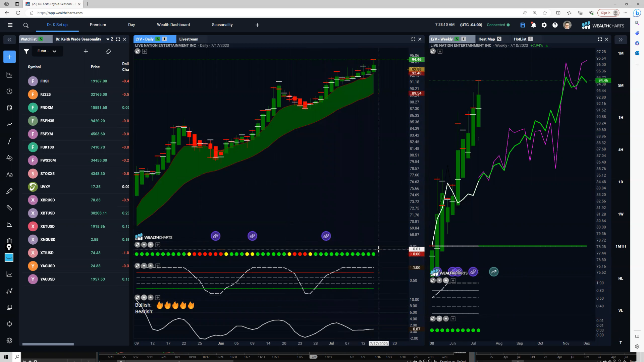Select the 1D timeframe button
The image size is (644, 362).
(621, 182)
